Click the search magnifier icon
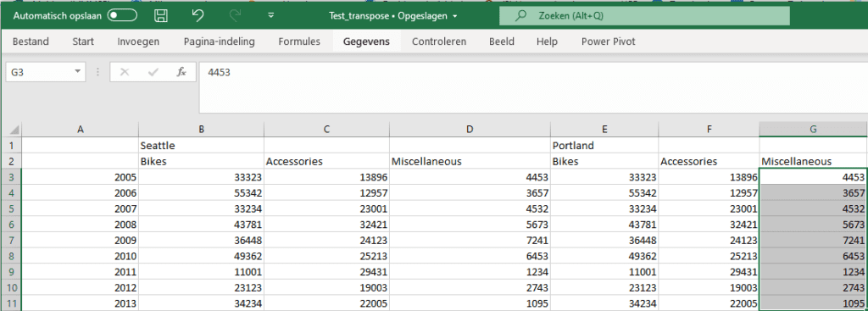This screenshot has height=311, width=868. click(520, 16)
